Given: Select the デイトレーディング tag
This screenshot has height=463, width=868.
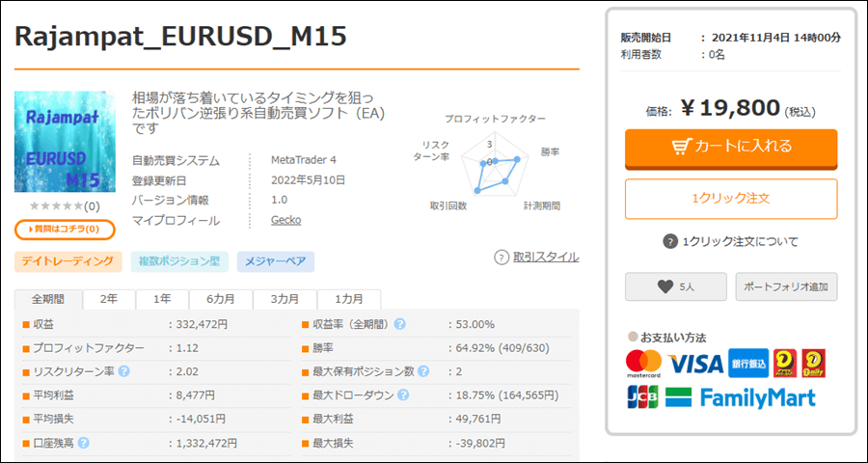Looking at the screenshot, I should [x=68, y=261].
